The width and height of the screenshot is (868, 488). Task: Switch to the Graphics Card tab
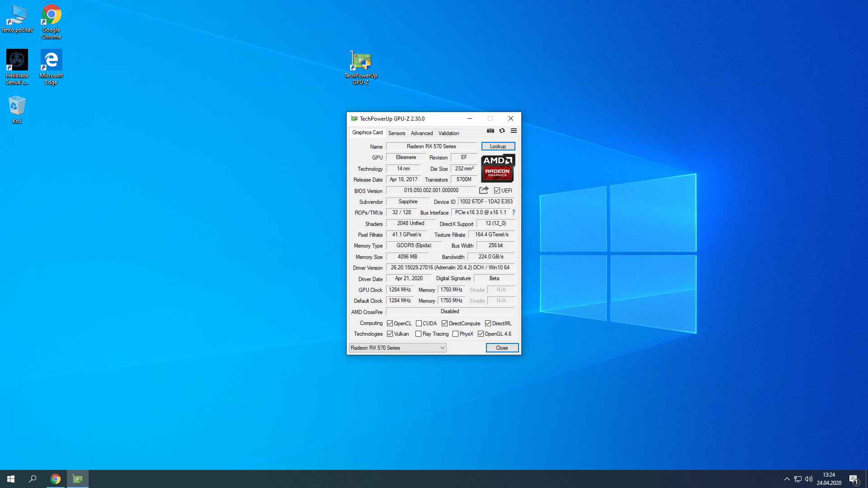(x=367, y=132)
